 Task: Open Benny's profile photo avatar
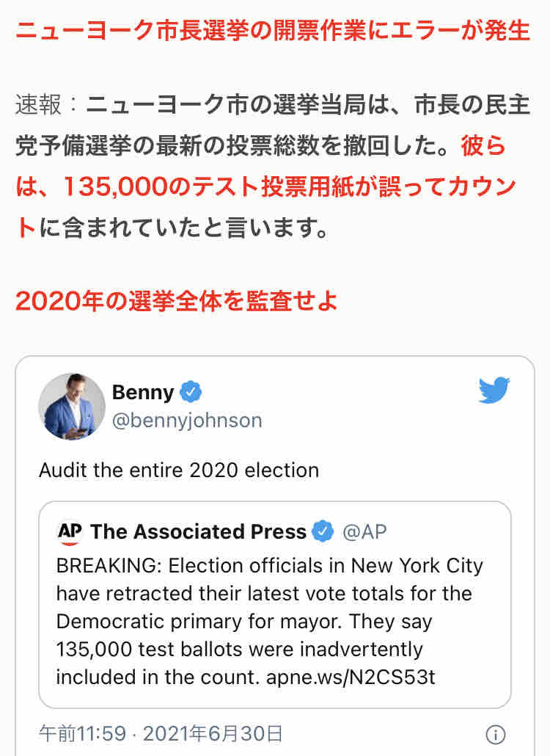coord(72,407)
